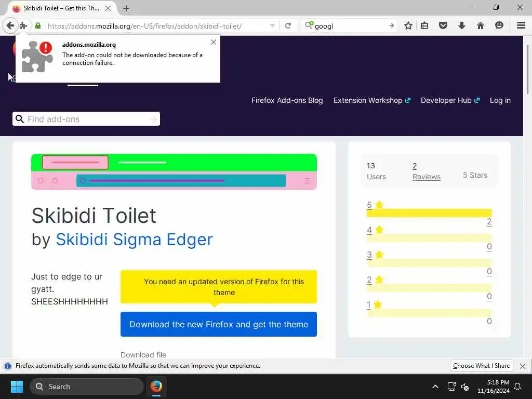This screenshot has height=399, width=532.
Task: Click the Firefox taskbar icon
Action: click(156, 387)
